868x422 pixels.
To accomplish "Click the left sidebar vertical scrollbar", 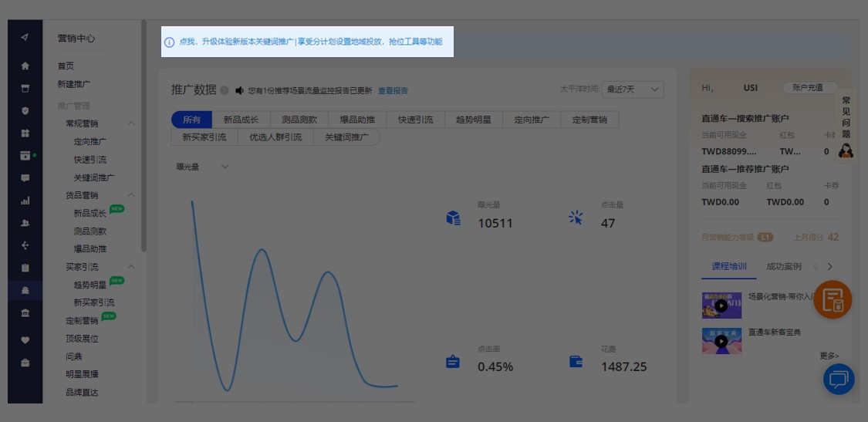I will click(144, 139).
